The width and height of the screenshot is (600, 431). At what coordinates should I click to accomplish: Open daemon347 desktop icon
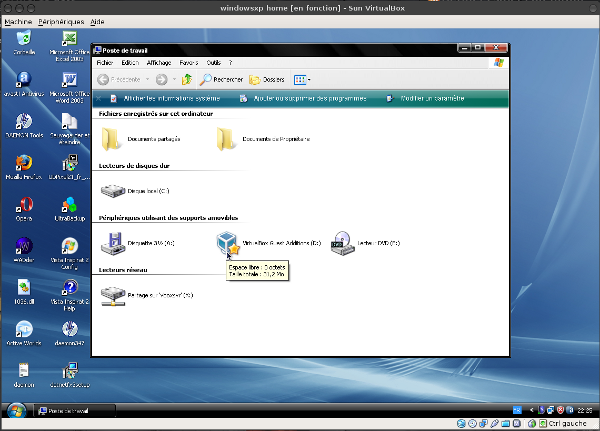point(70,333)
